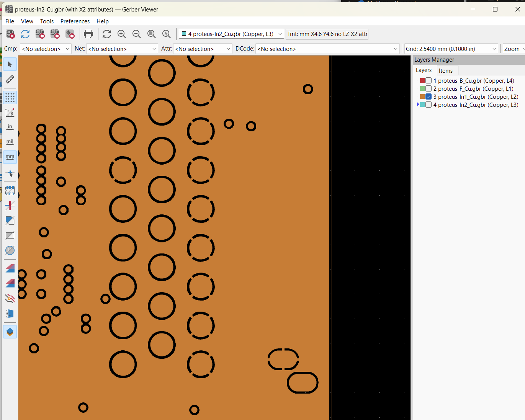
Task: Click orange color swatch of proteus-In1_Cu layer
Action: pyautogui.click(x=422, y=96)
